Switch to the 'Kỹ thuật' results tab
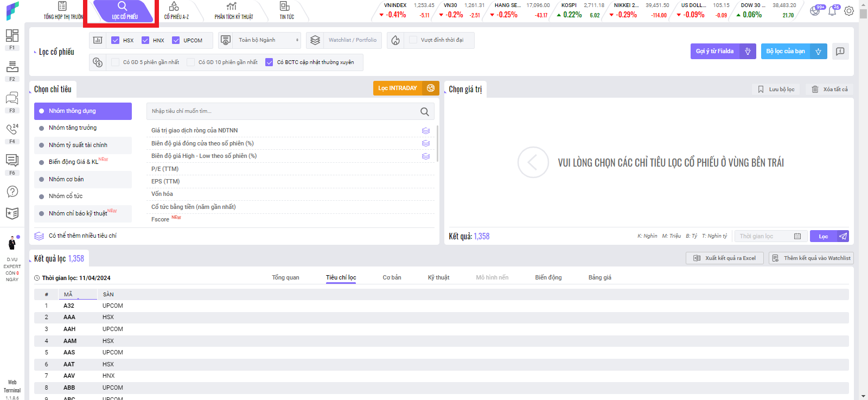This screenshot has width=868, height=400. (x=438, y=277)
